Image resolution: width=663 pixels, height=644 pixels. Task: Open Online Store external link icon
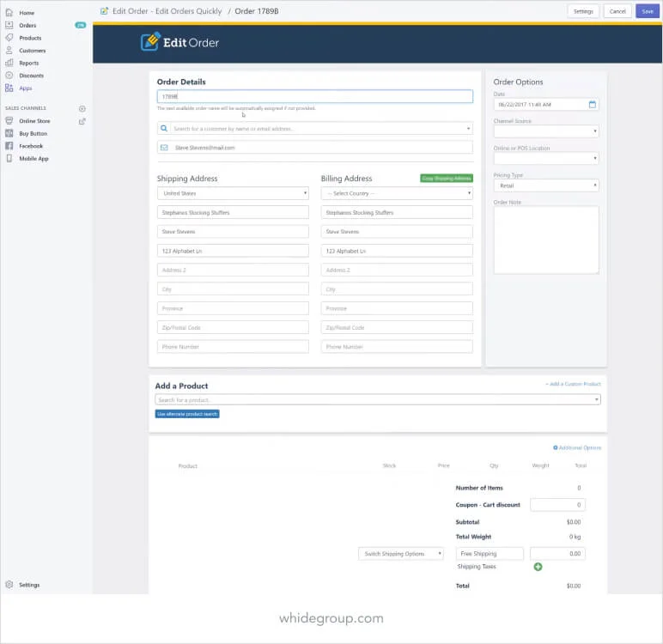click(x=82, y=121)
